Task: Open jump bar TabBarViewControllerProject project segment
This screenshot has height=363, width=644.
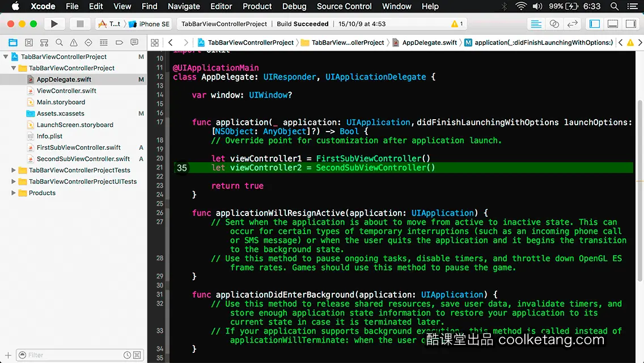Action: coord(245,43)
